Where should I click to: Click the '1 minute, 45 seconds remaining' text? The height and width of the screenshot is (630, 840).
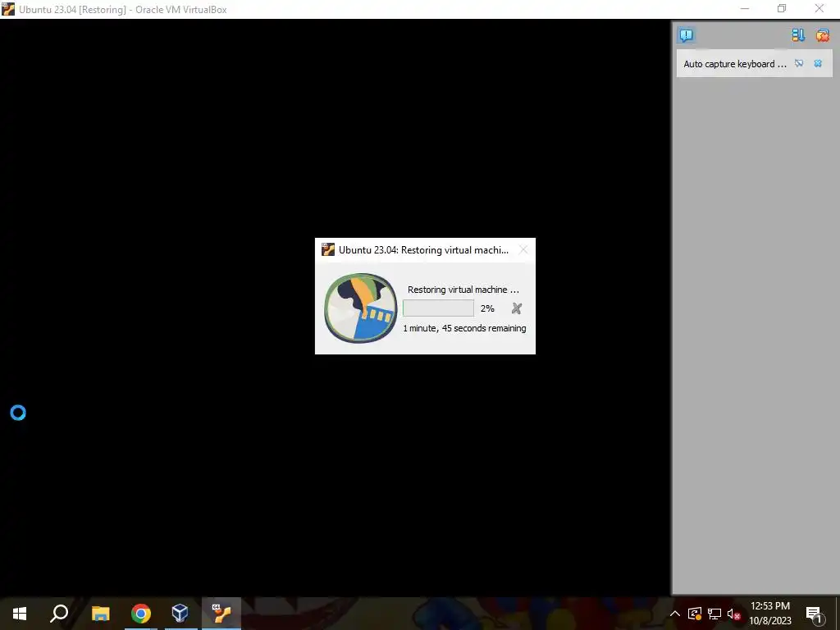click(464, 328)
